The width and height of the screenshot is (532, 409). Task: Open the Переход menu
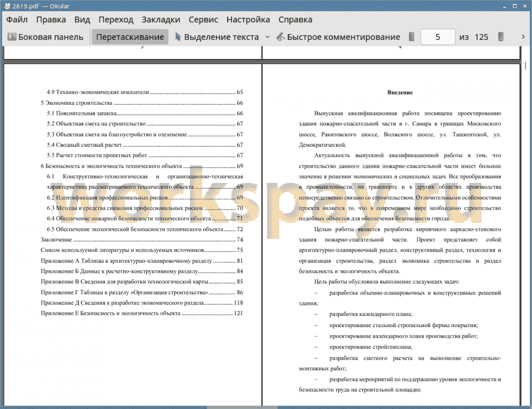click(115, 20)
